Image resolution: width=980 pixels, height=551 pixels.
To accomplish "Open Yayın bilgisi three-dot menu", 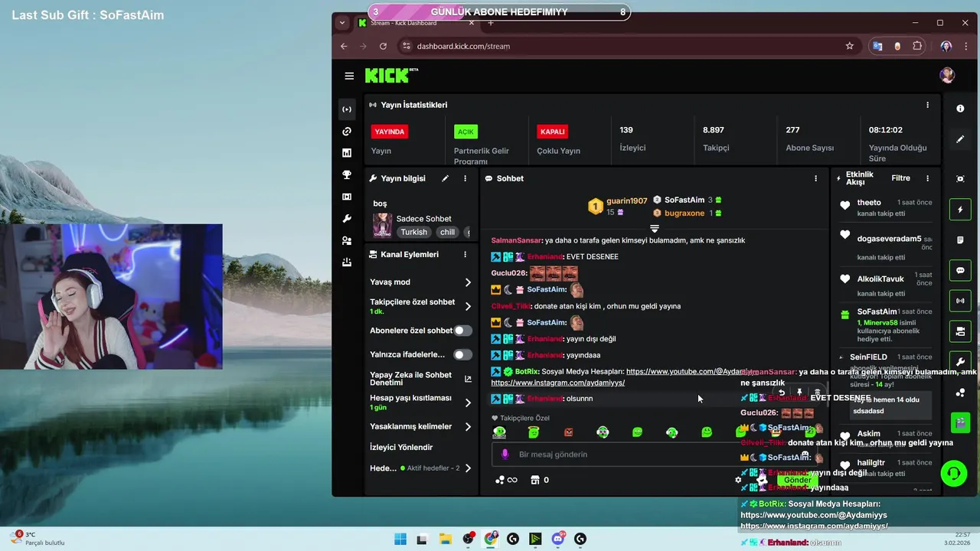I will point(465,178).
